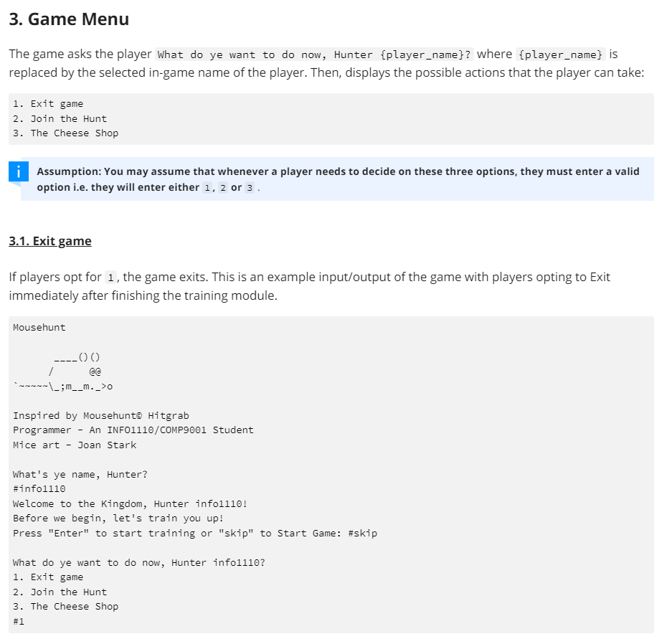Select the Mousehunt title line in the output

click(x=39, y=327)
